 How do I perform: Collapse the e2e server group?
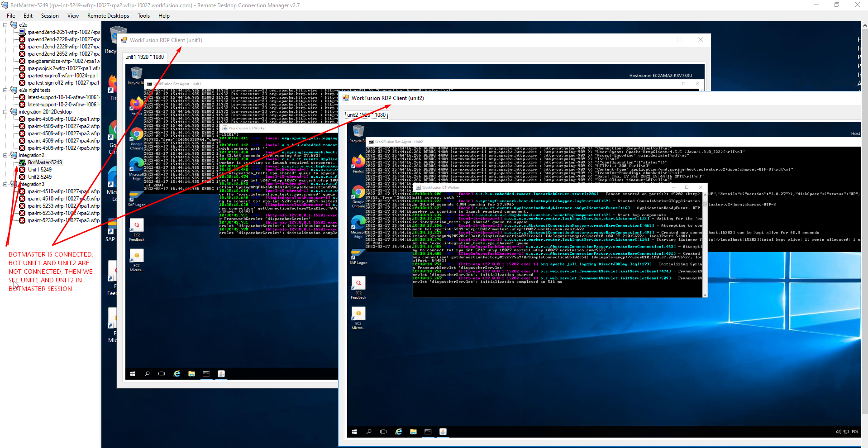(x=5, y=25)
